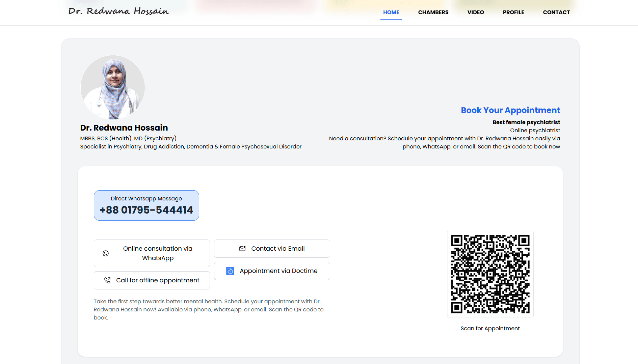
Task: Click the Scan for Appointment caption
Action: click(490, 329)
